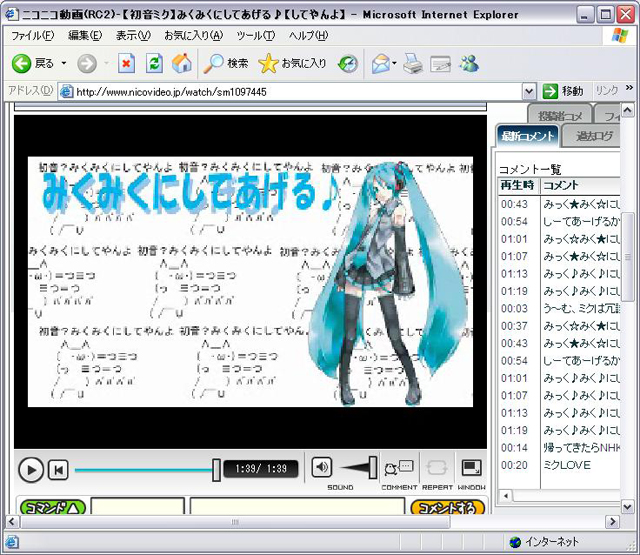The height and width of the screenshot is (555, 640).
Task: Open the Messenger icon in toolbar
Action: point(469,63)
